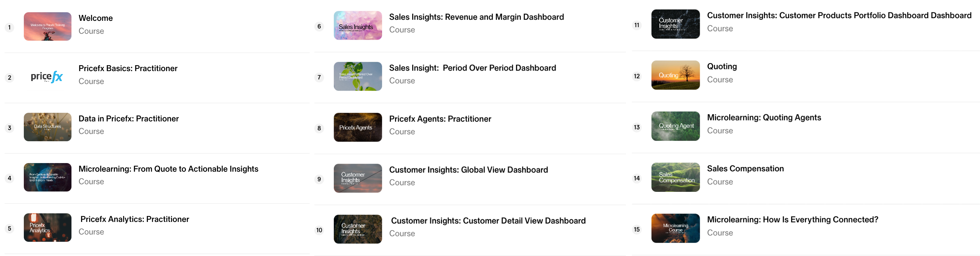The image size is (980, 256).
Task: Open Sales Insights: Revenue and Margin Dashboard
Action: tap(476, 17)
